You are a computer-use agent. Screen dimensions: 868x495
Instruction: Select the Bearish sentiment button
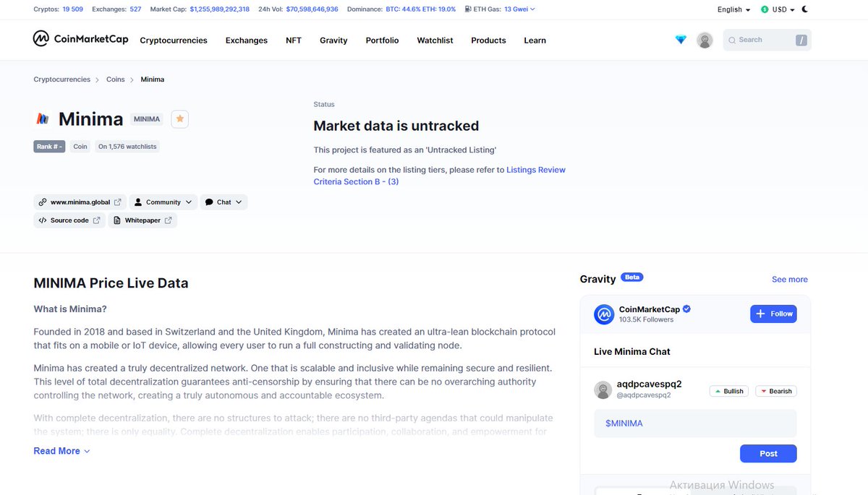point(775,391)
